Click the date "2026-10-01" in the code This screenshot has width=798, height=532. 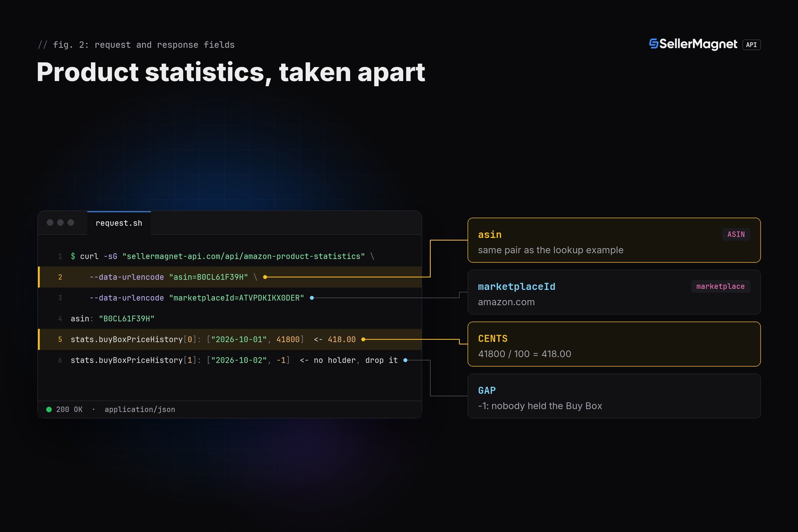(239, 339)
